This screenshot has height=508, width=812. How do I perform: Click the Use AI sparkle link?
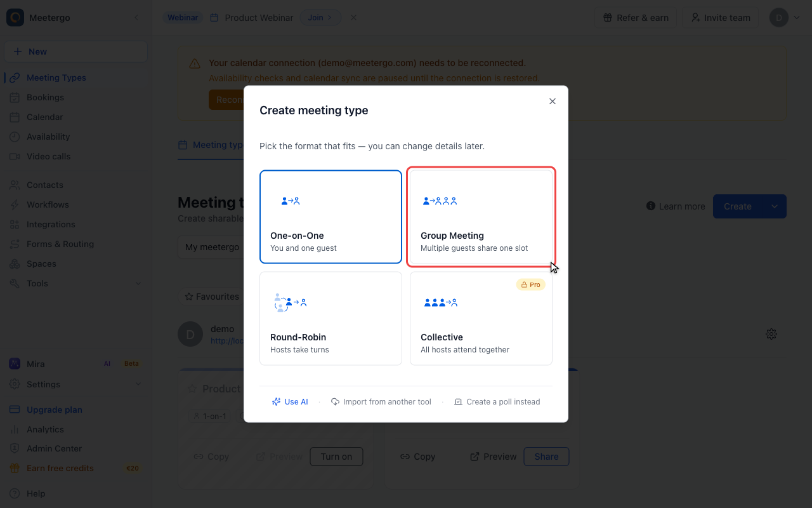point(290,402)
